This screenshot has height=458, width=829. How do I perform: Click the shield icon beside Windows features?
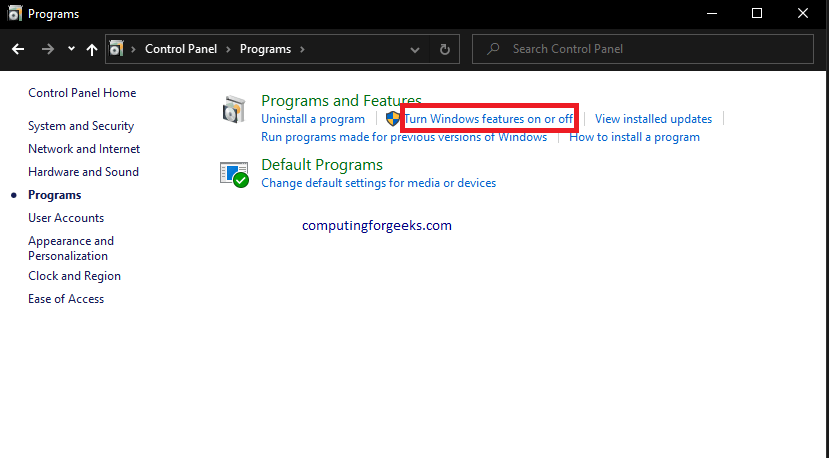click(x=393, y=118)
